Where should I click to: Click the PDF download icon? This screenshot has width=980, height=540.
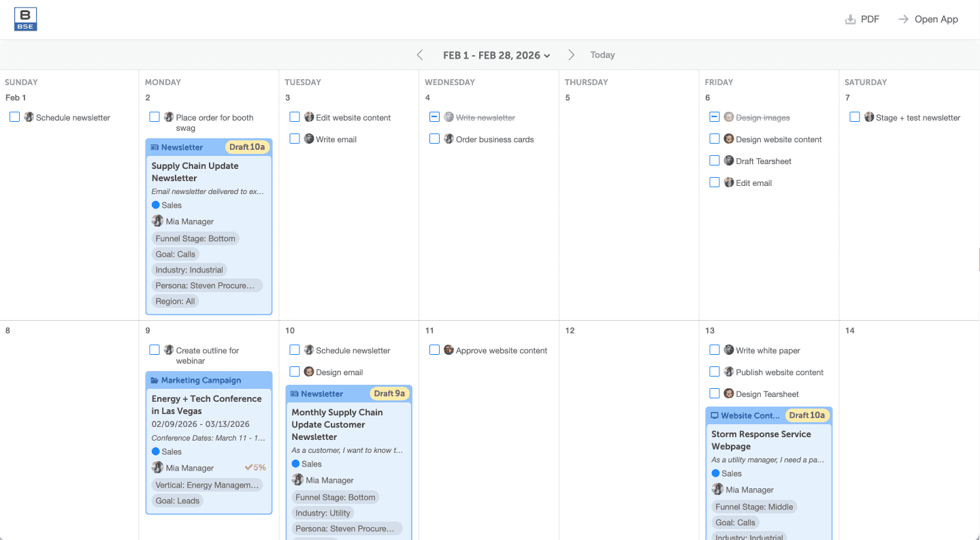(850, 19)
